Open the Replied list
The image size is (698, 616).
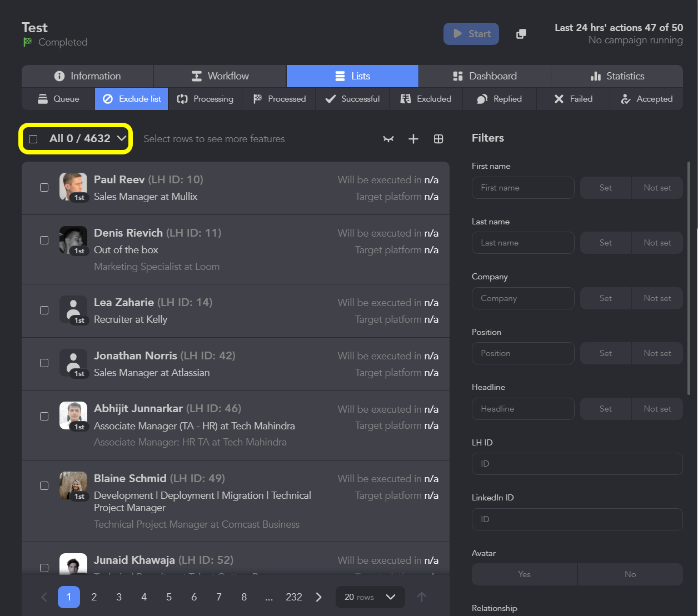[500, 99]
